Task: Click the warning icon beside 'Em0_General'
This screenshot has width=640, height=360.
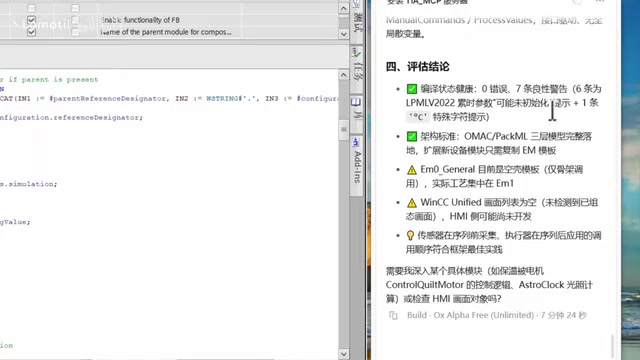Action: [x=412, y=170]
